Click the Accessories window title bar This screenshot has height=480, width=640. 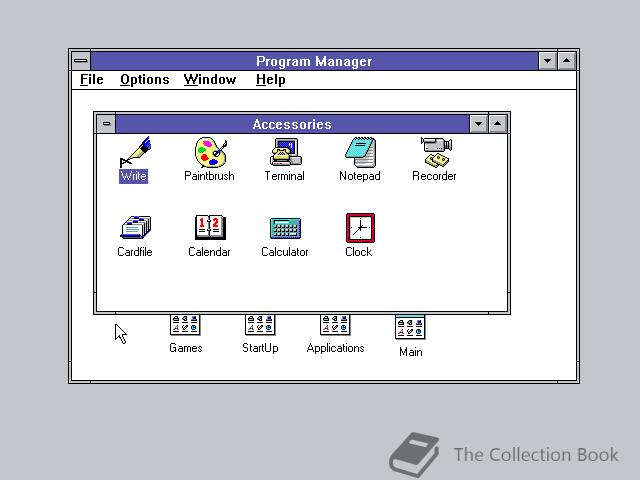[x=292, y=124]
